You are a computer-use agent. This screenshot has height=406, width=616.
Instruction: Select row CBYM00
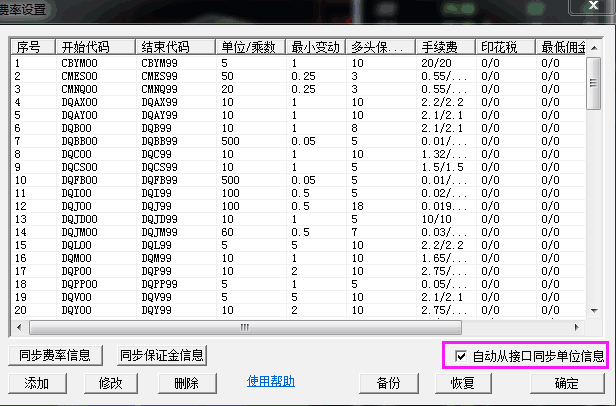point(299,63)
